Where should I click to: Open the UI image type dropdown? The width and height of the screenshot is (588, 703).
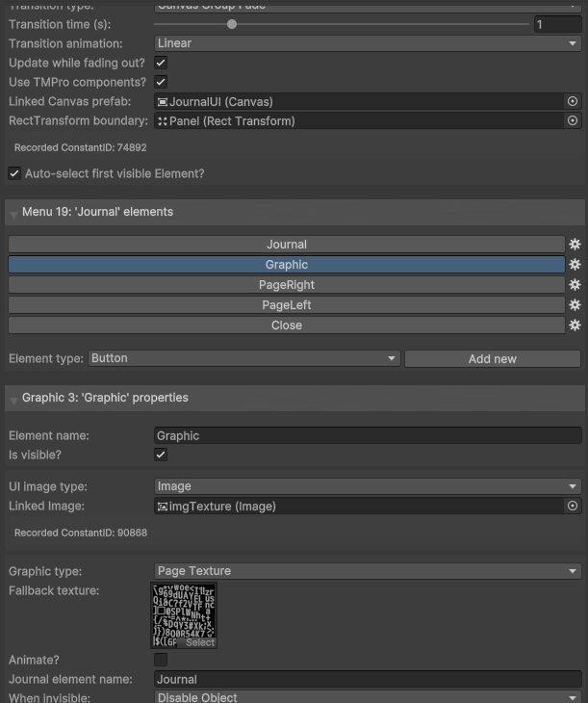point(368,486)
